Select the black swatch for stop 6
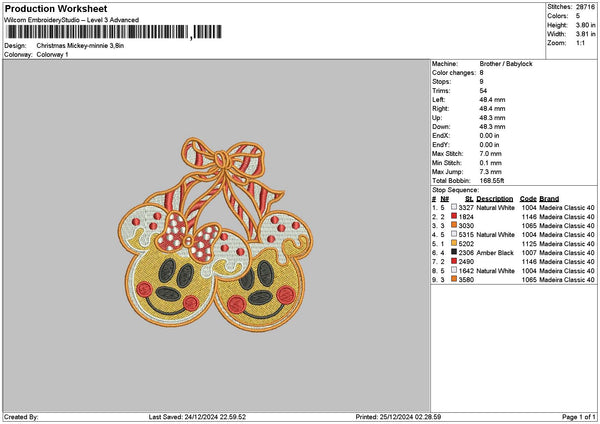The image size is (600, 424). (x=454, y=252)
